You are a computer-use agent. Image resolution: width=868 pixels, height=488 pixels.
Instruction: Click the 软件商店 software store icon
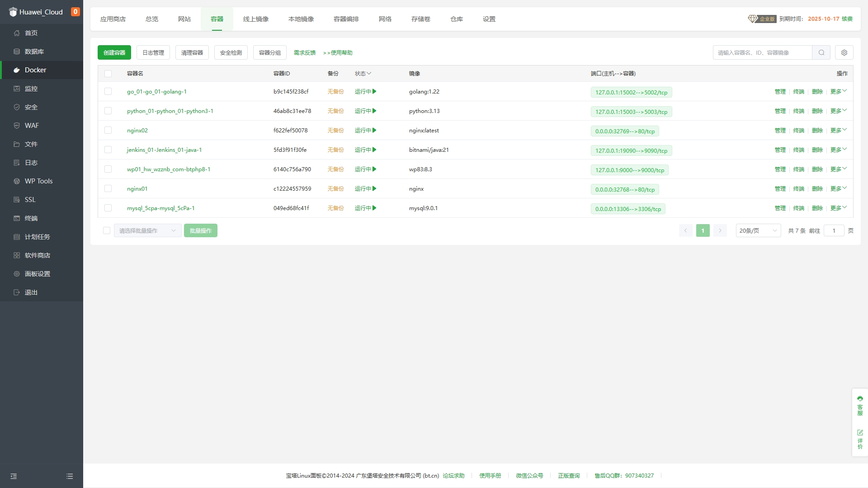click(x=17, y=255)
